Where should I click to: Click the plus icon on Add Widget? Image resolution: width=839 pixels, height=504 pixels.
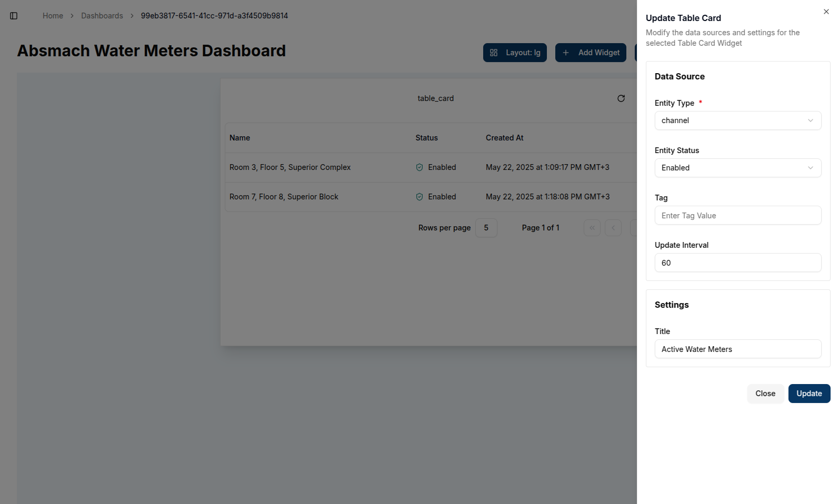[566, 53]
